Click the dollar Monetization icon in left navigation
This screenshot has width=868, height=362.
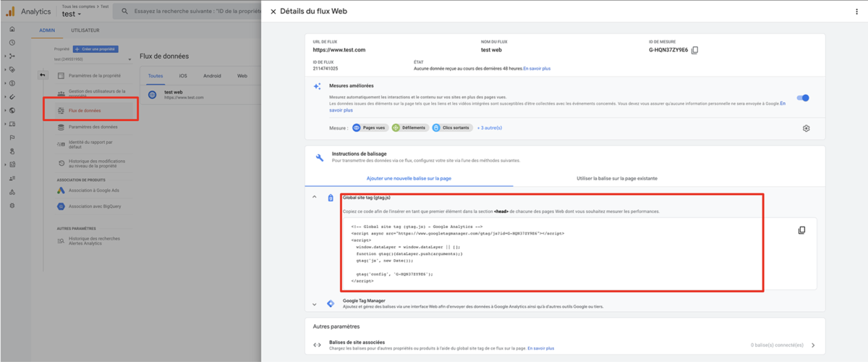pyautogui.click(x=12, y=83)
